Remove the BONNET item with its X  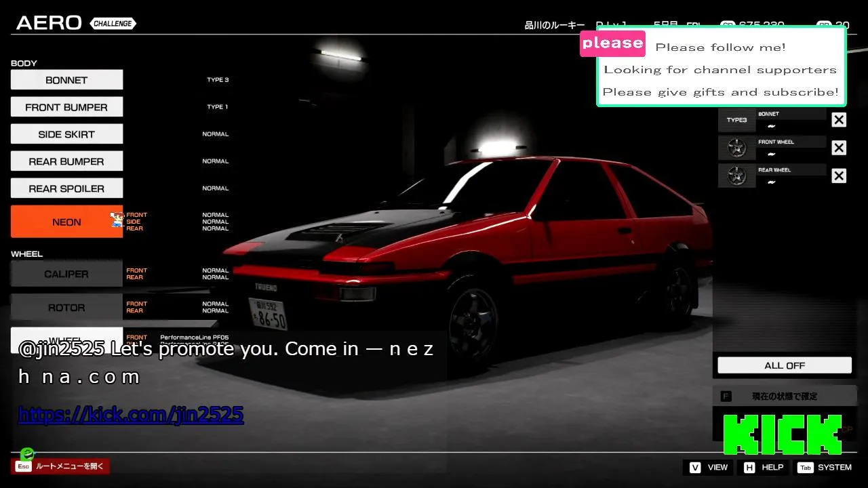tap(839, 120)
